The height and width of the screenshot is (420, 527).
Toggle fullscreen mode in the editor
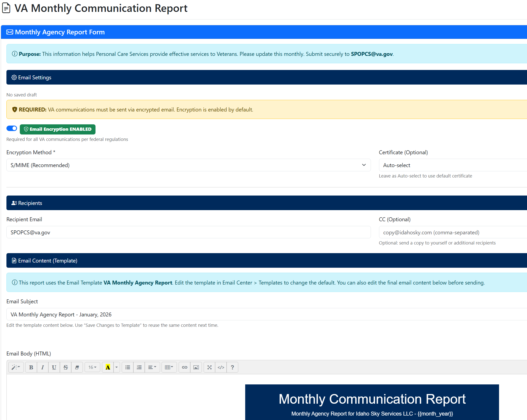(209, 367)
